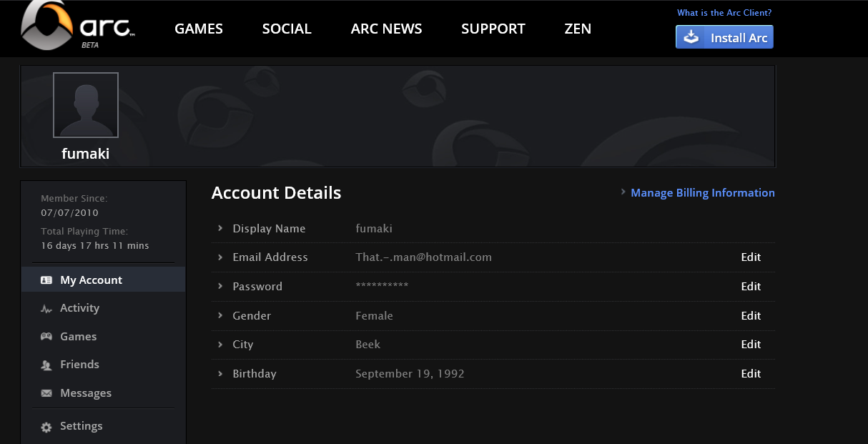Click the Activity pulse icon
The image size is (868, 444).
(46, 309)
